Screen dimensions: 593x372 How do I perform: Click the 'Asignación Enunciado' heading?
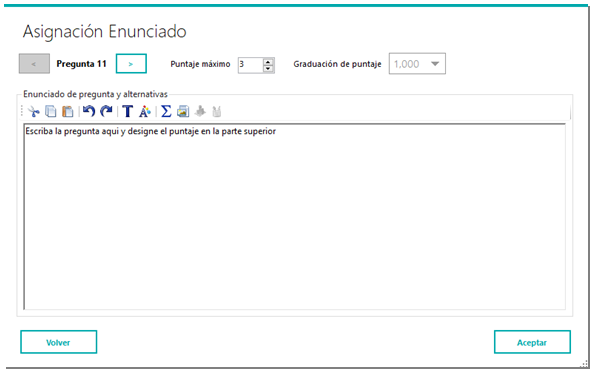pyautogui.click(x=105, y=31)
